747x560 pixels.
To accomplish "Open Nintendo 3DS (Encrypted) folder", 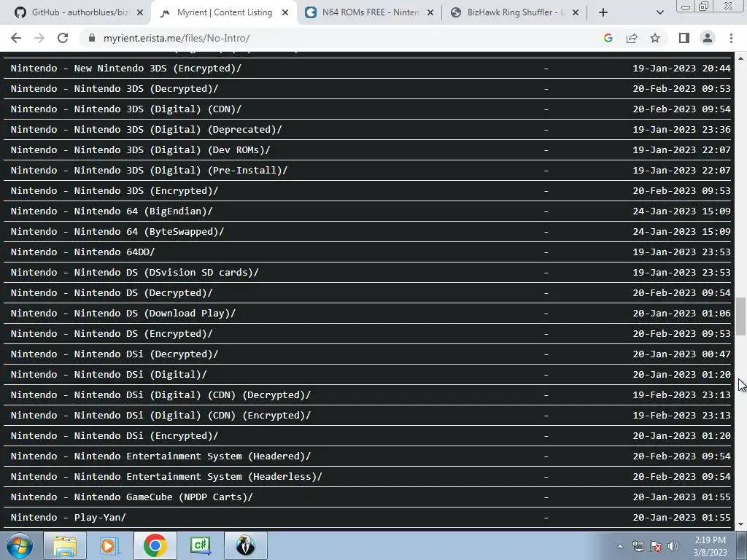I will [x=115, y=191].
